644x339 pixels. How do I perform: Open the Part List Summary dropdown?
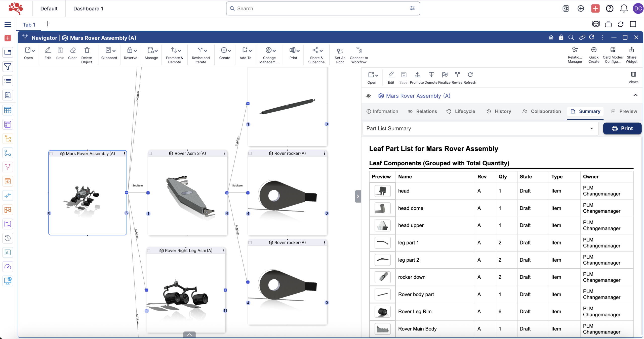point(480,128)
